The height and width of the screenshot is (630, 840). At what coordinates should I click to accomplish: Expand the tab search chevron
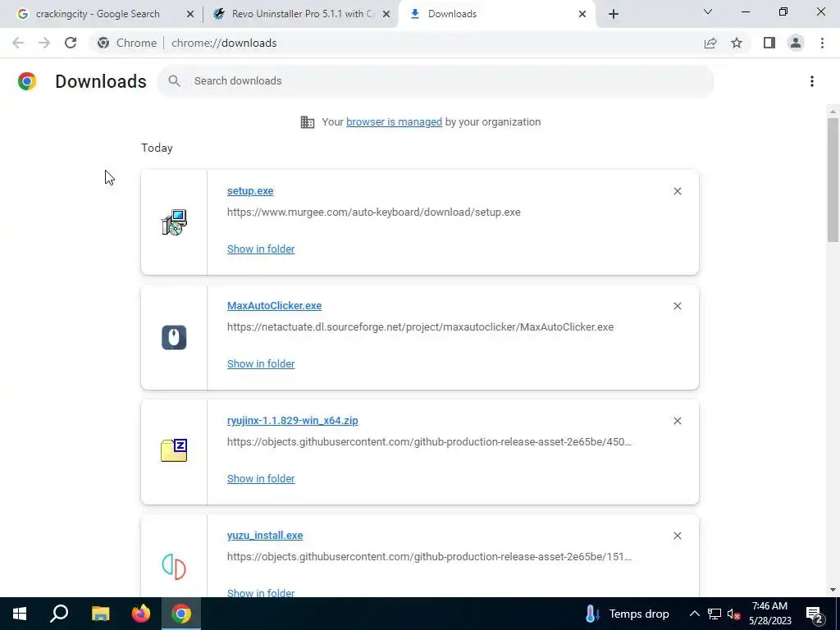708,11
